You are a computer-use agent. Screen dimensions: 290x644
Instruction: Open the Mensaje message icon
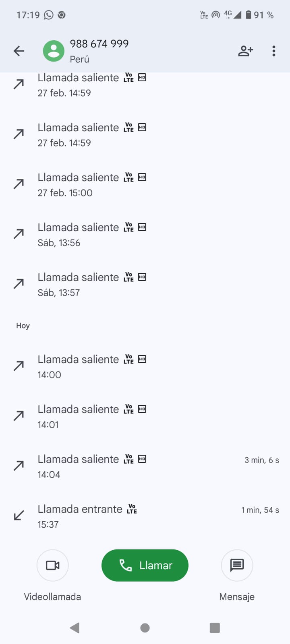[x=237, y=565]
